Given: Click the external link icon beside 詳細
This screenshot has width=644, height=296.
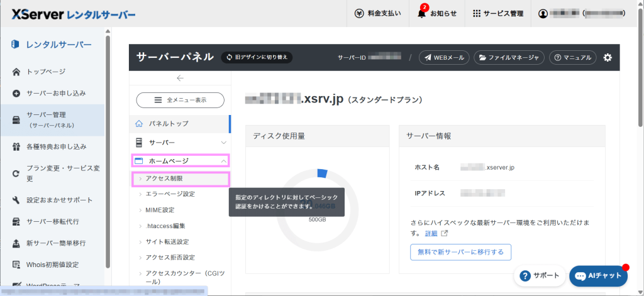Looking at the screenshot, I should [x=445, y=233].
